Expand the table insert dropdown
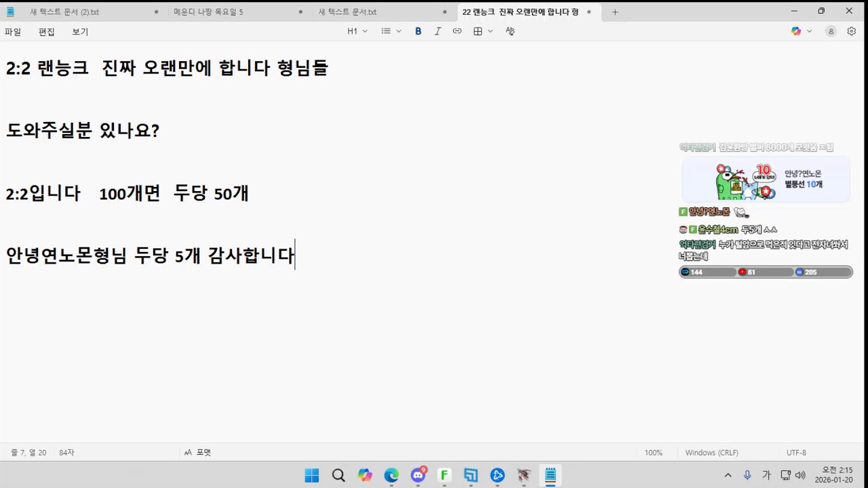The image size is (868, 488). pos(483,31)
